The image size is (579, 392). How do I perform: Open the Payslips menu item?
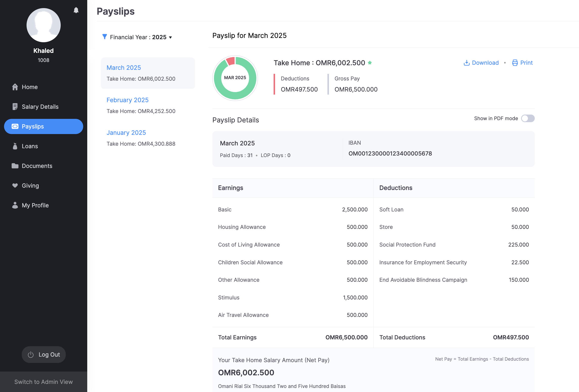pyautogui.click(x=43, y=126)
